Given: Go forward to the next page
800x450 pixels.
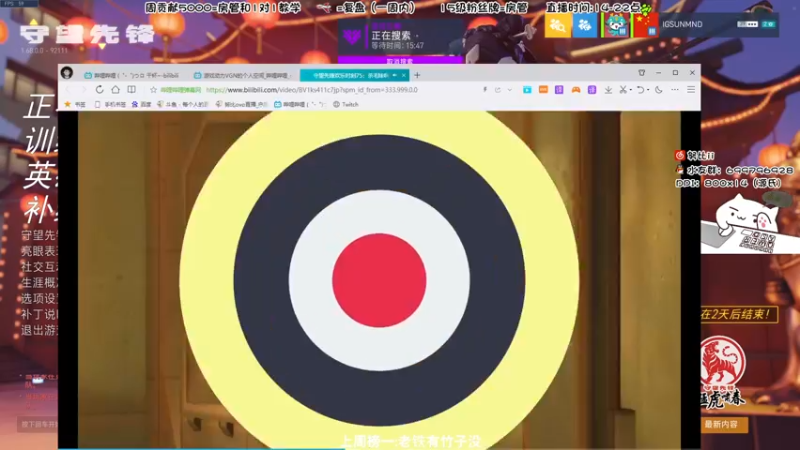Looking at the screenshot, I should click(x=84, y=90).
